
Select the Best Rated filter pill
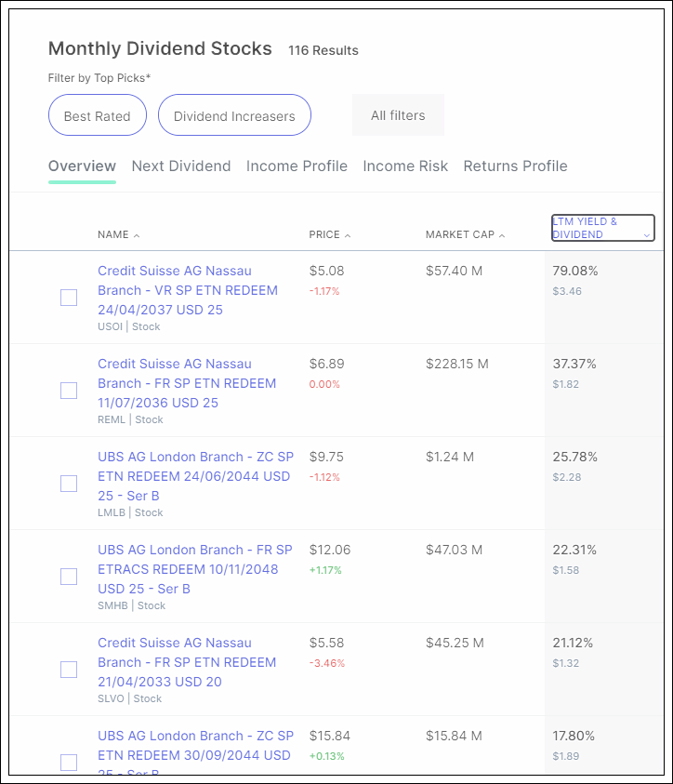pyautogui.click(x=98, y=115)
